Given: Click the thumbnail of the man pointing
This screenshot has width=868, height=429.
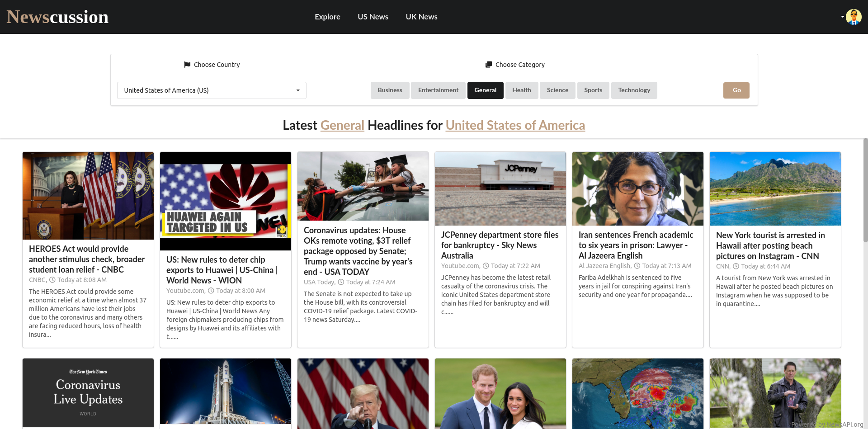Looking at the screenshot, I should 363,394.
